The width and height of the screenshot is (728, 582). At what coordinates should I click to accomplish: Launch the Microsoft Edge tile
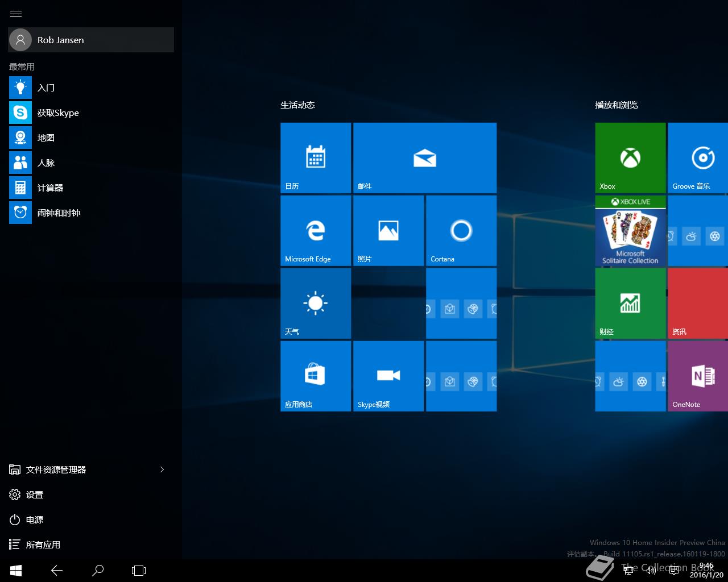pyautogui.click(x=316, y=231)
